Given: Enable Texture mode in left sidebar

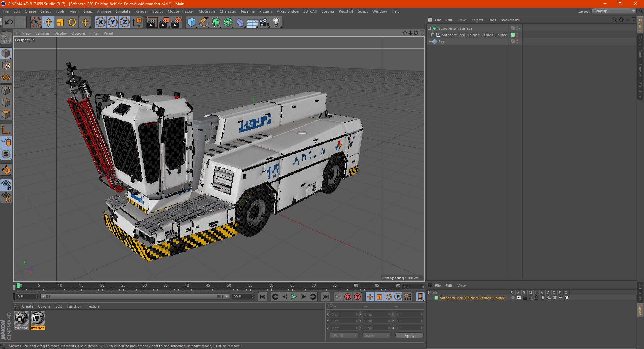Looking at the screenshot, I should click(x=6, y=66).
